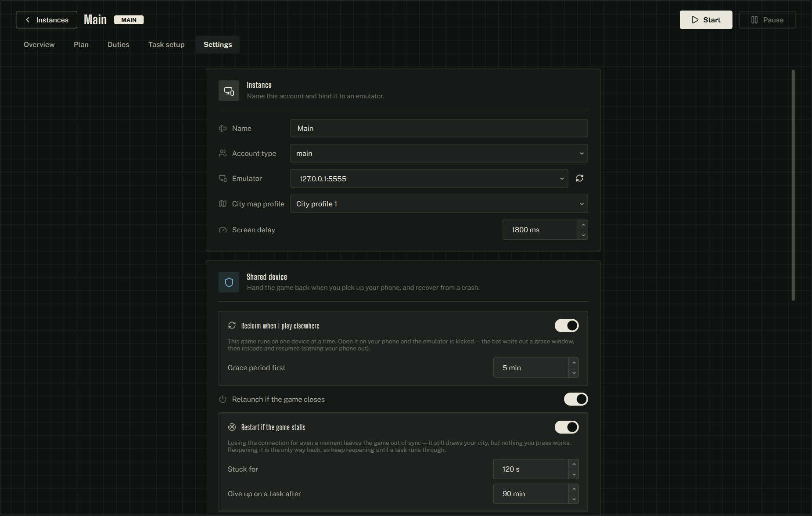Click the MAIN badge next to title

[129, 20]
